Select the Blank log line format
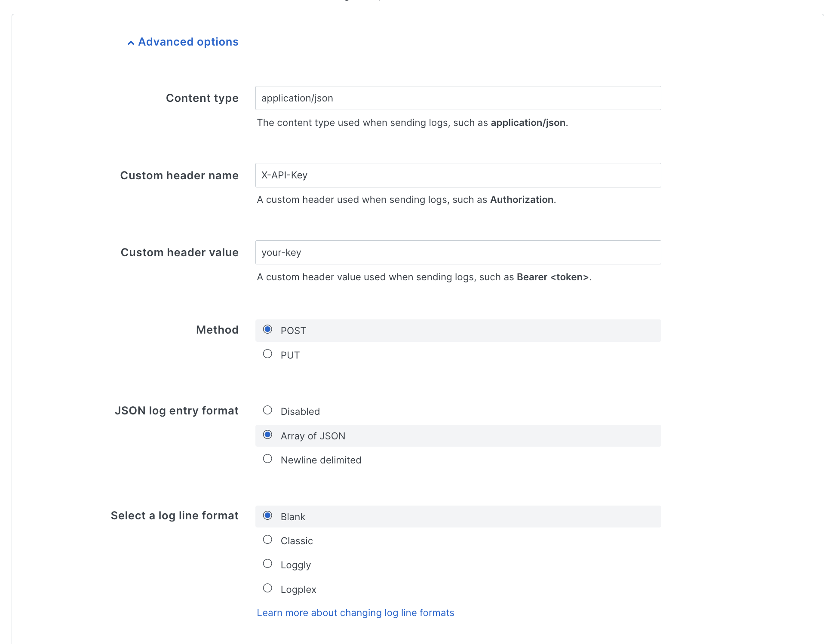835x644 pixels. [268, 515]
